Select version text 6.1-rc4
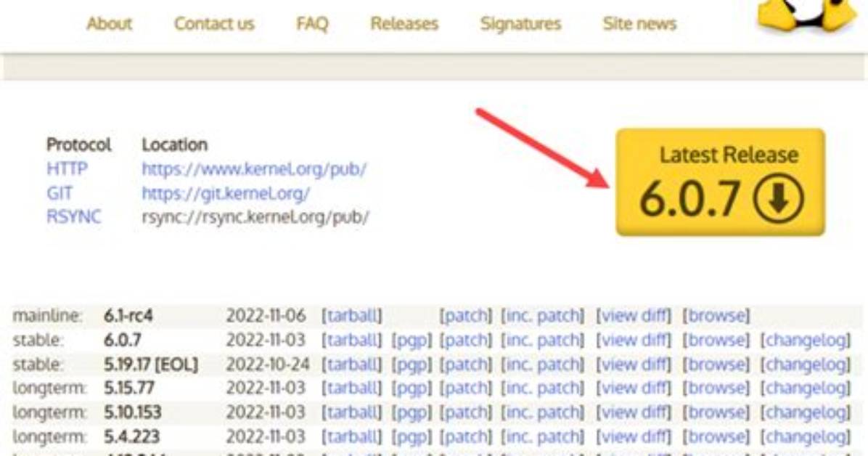The height and width of the screenshot is (456, 868). (128, 315)
